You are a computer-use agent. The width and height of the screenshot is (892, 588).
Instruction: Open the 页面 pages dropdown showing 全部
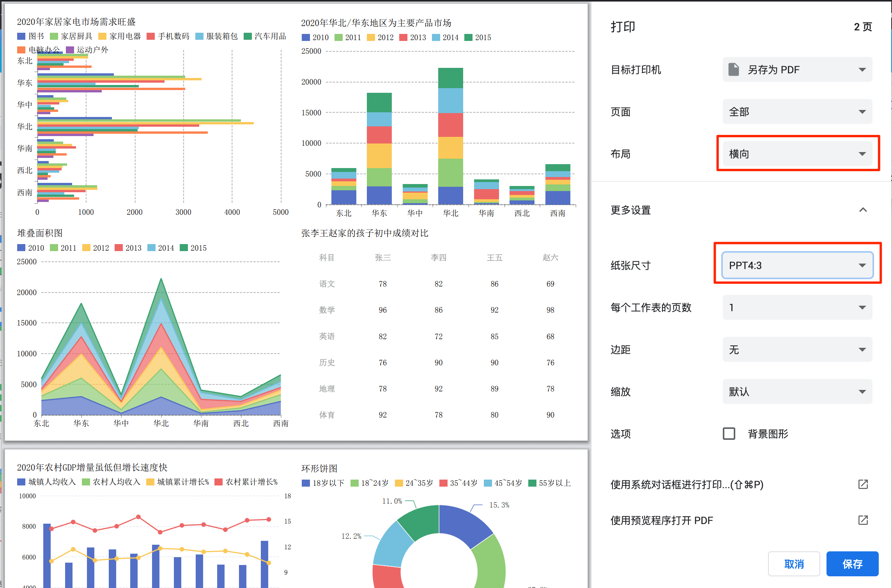coord(797,112)
